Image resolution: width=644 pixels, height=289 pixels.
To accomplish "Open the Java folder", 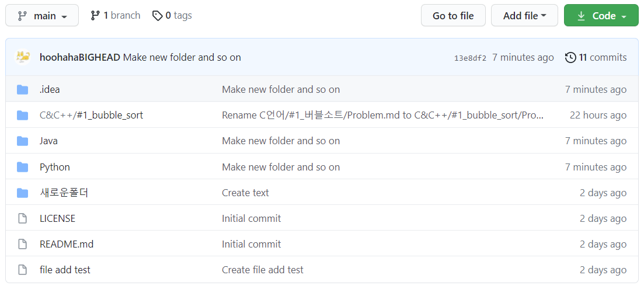I will coord(48,141).
